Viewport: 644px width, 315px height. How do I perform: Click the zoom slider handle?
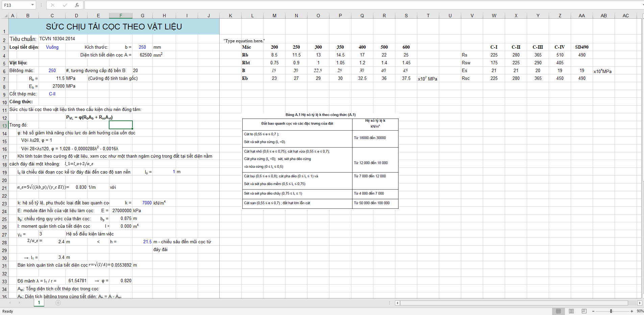[x=611, y=311]
